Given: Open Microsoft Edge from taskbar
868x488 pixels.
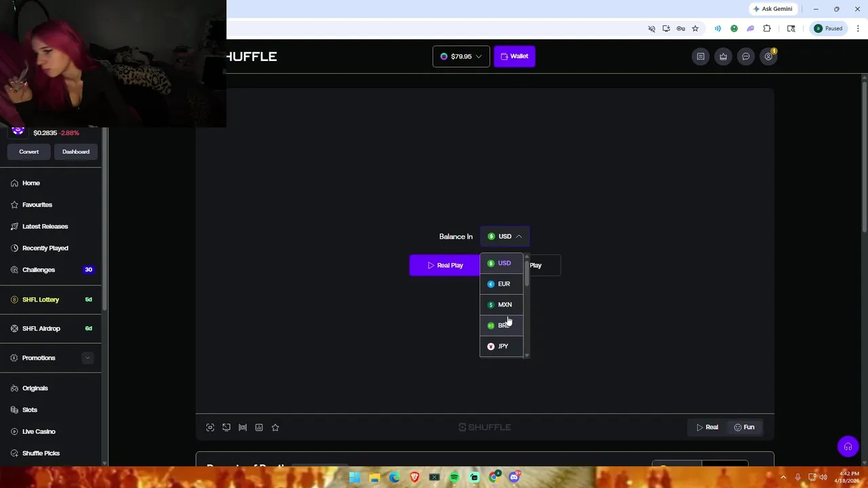Looking at the screenshot, I should coord(394,477).
